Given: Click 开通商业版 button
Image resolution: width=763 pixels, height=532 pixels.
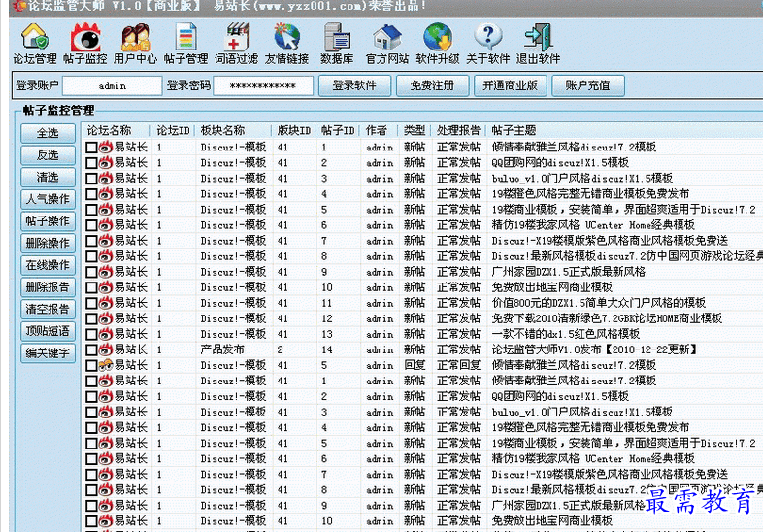Looking at the screenshot, I should click(x=510, y=85).
